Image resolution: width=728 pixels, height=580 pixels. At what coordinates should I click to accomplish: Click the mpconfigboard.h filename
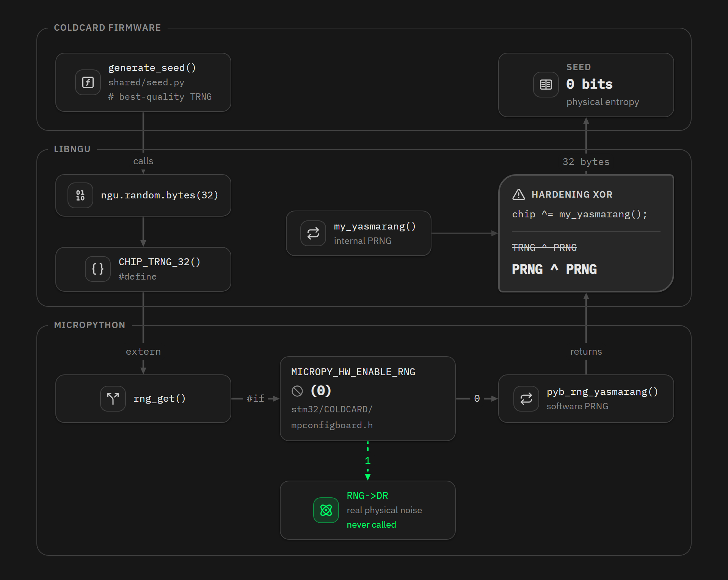tap(332, 426)
